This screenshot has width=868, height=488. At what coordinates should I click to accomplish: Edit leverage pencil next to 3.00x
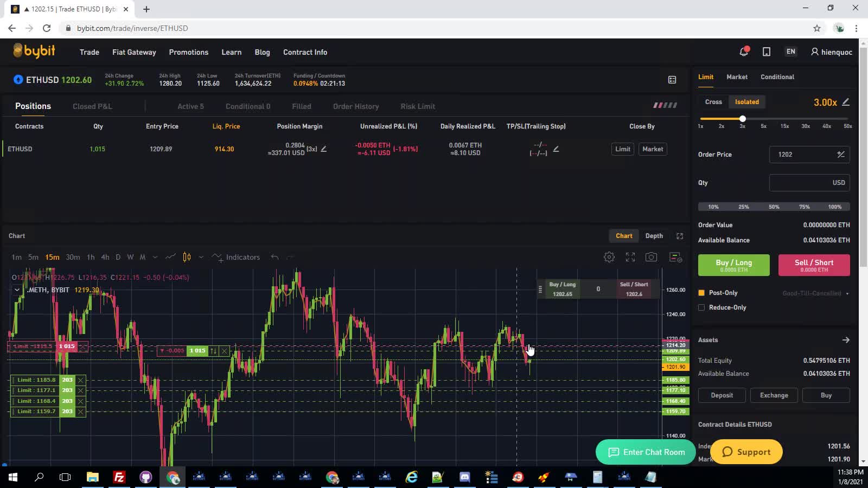846,102
